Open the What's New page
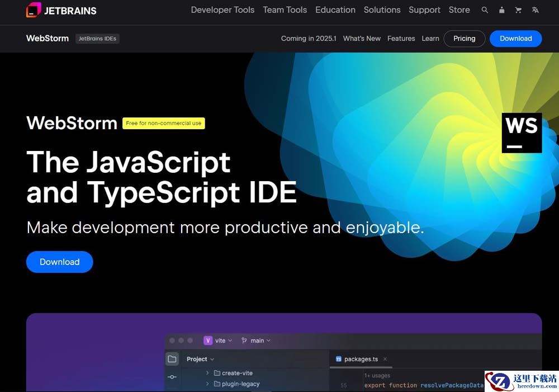This screenshot has height=392, width=559. click(362, 39)
